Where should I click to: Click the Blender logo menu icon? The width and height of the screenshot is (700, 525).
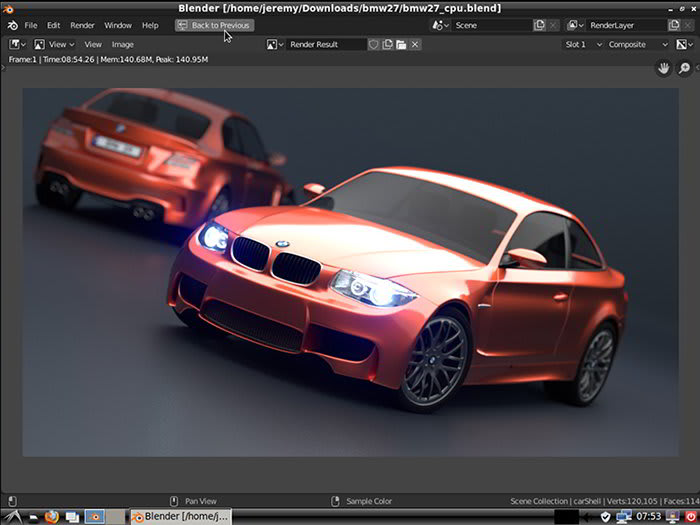(12, 25)
